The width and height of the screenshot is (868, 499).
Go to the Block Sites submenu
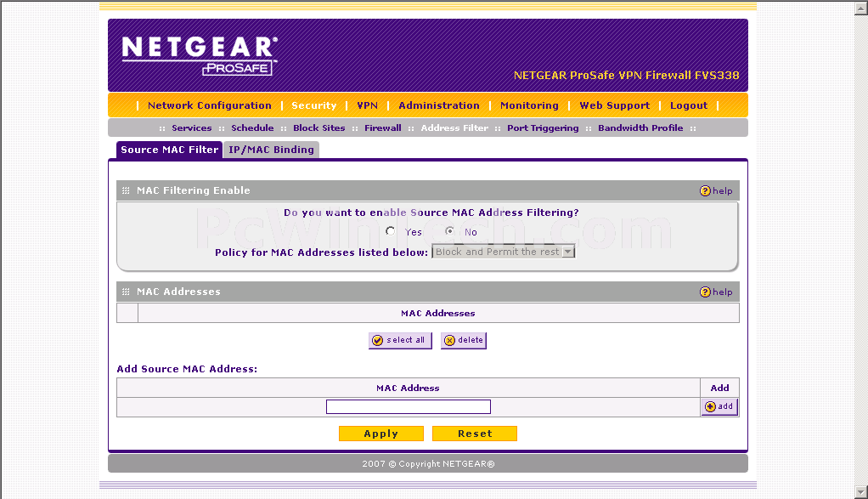tap(318, 128)
